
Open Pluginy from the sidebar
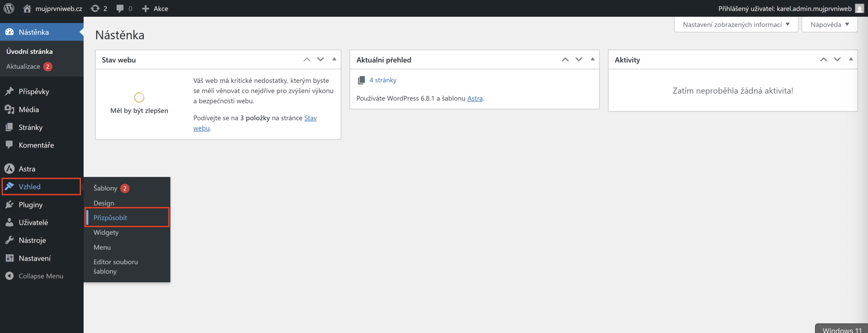click(x=30, y=205)
